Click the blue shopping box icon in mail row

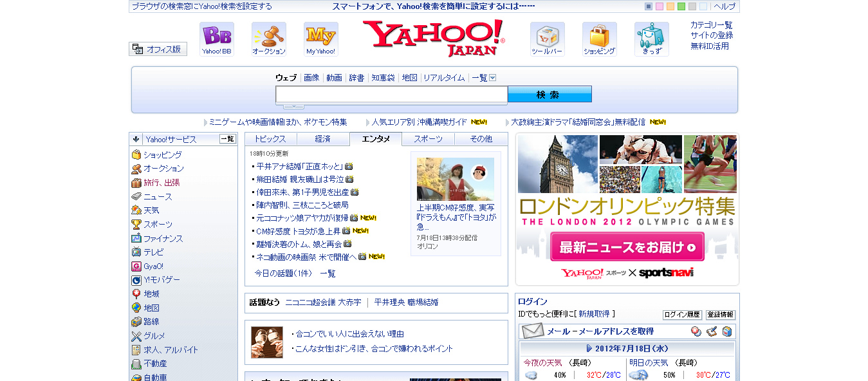(727, 331)
